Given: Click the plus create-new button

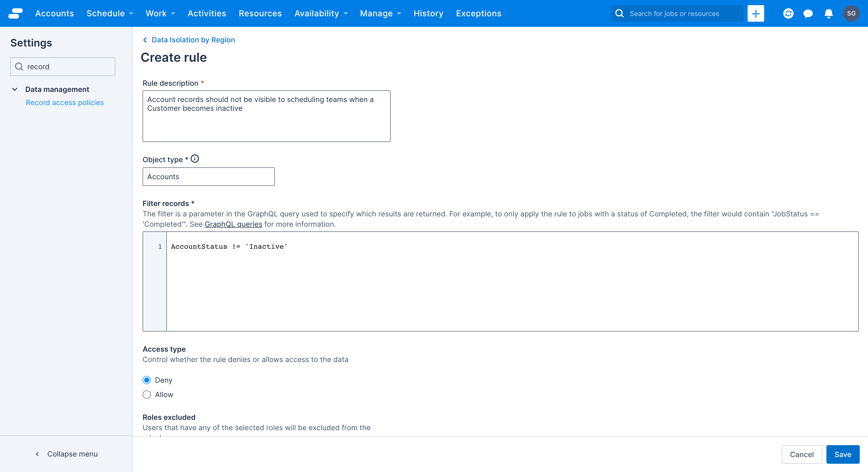Looking at the screenshot, I should click(755, 13).
